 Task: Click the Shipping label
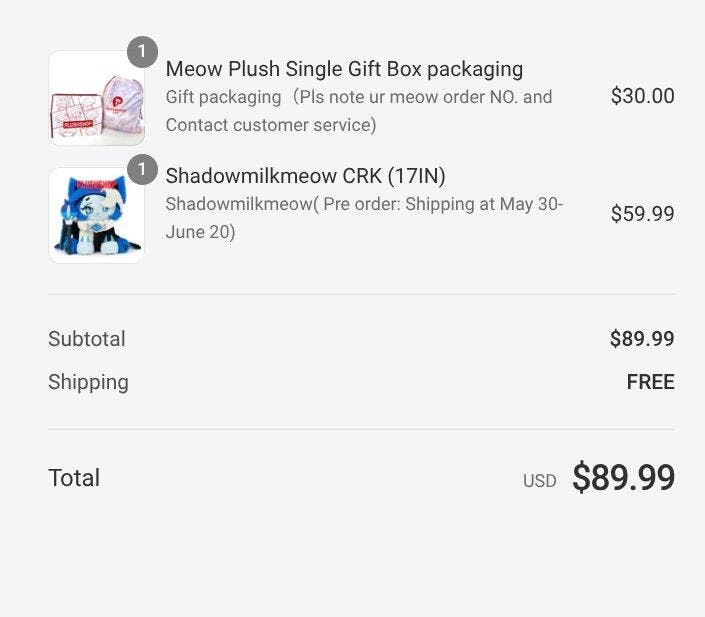88,382
